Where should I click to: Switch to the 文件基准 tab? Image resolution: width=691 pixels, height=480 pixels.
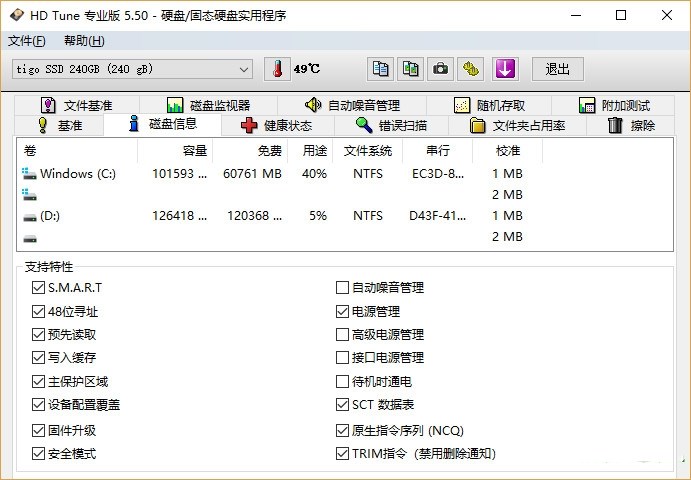click(x=77, y=105)
